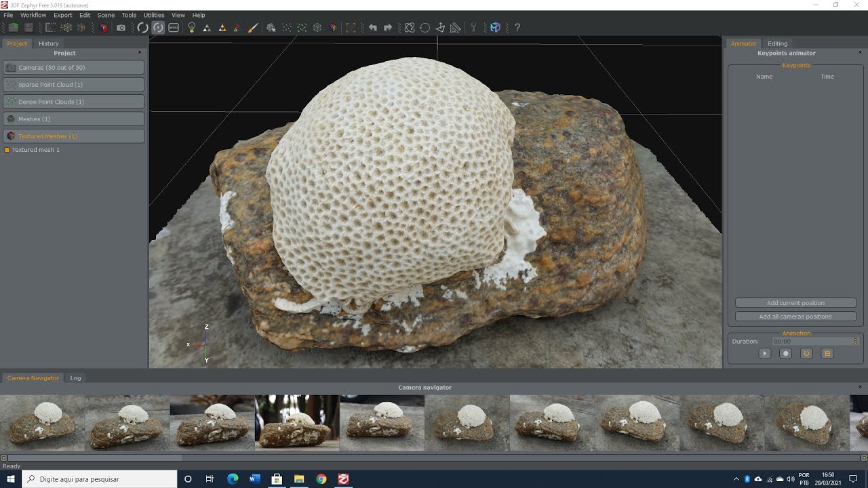Image resolution: width=868 pixels, height=488 pixels.
Task: Switch to the History tab
Action: [49, 43]
